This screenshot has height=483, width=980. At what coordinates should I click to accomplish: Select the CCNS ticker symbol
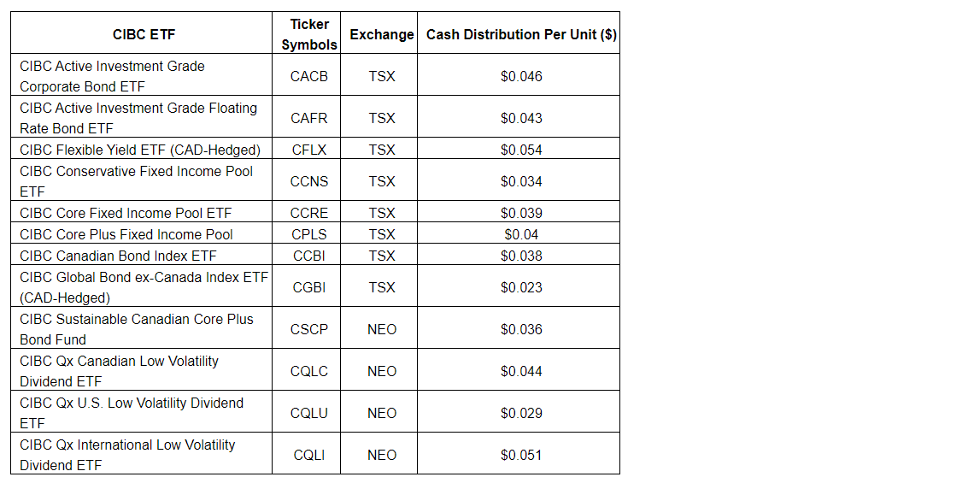(308, 181)
